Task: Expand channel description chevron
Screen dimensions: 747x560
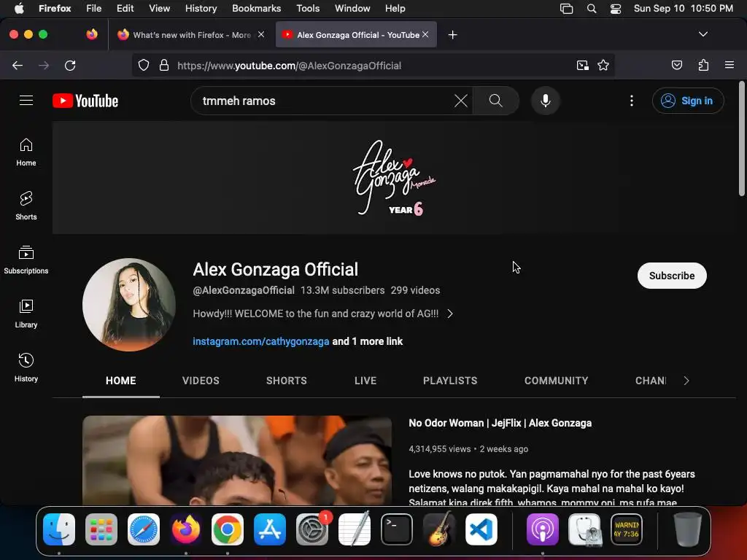Action: [x=450, y=314]
